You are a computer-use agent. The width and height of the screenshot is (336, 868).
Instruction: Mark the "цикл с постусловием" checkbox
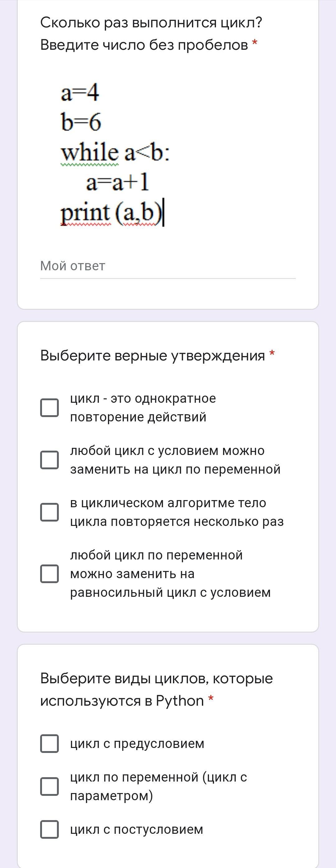[x=49, y=829]
